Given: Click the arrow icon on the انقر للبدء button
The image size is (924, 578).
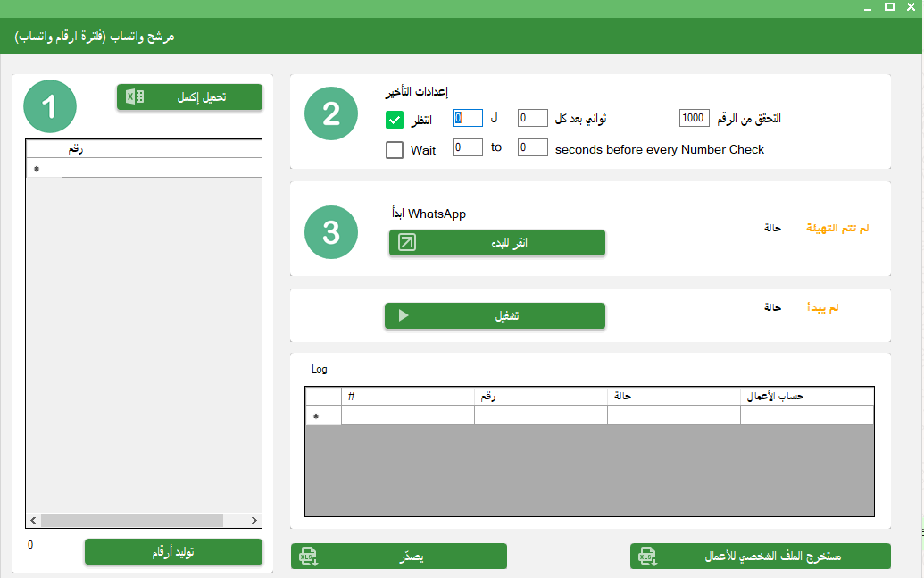Looking at the screenshot, I should (406, 242).
